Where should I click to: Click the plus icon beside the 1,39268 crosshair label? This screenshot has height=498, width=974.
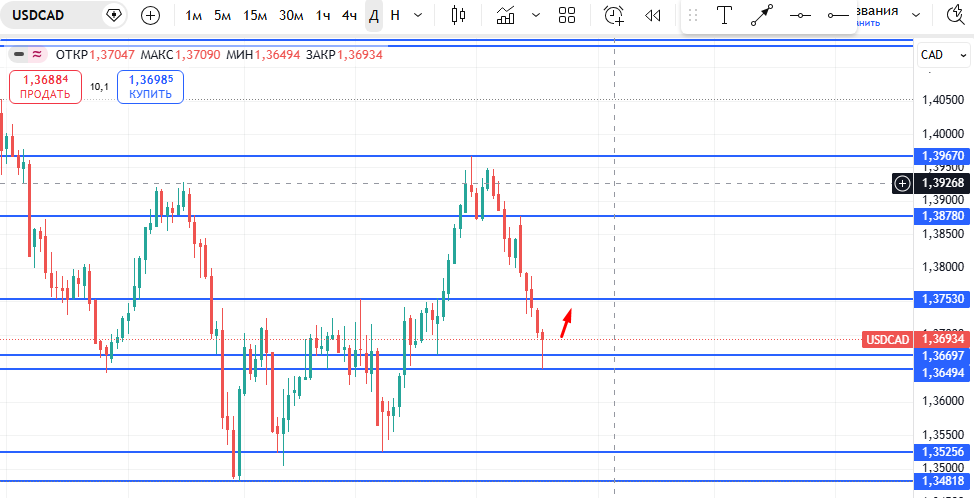tap(903, 183)
